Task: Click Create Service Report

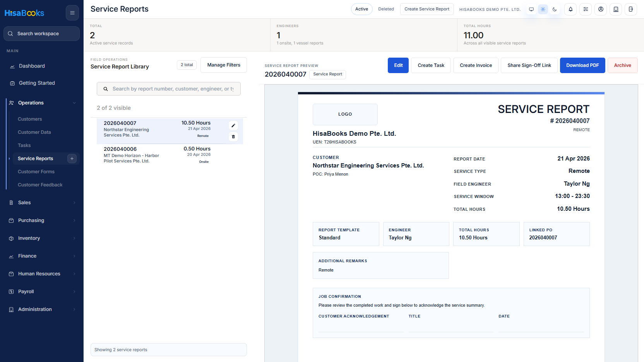Action: click(427, 9)
